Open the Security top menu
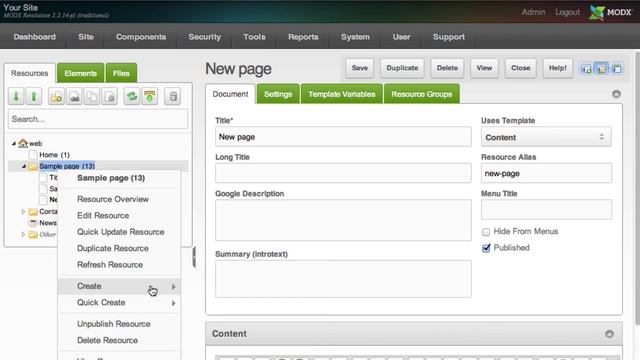640x360 pixels. tap(204, 37)
